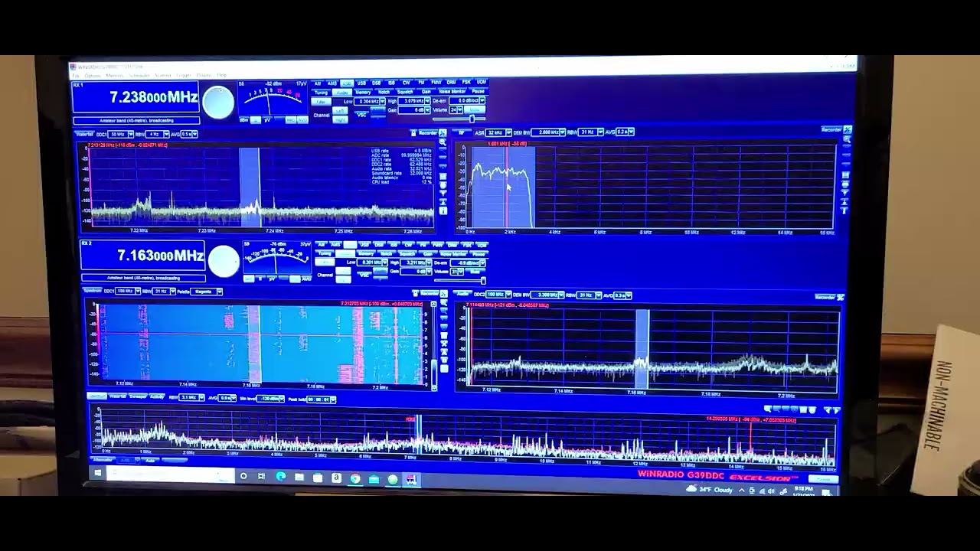Viewport: 980px width, 551px height.
Task: Open the Amazon icon on the taskbar
Action: click(x=337, y=478)
